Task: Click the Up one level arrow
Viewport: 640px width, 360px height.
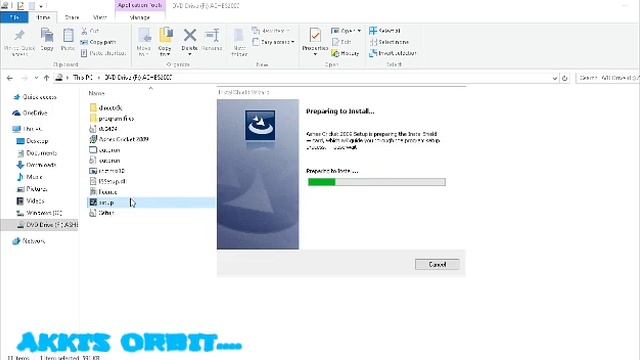Action: pyautogui.click(x=47, y=78)
